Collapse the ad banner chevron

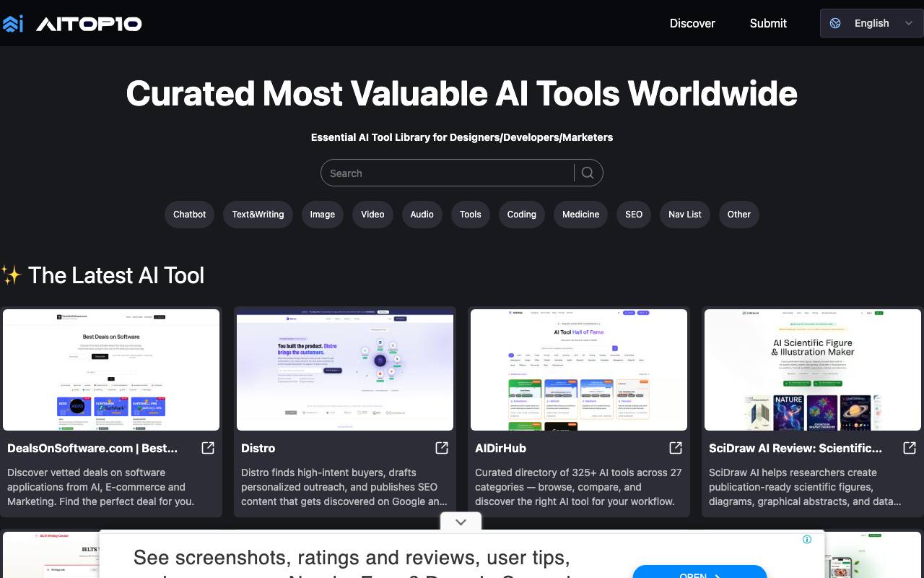[x=461, y=522]
